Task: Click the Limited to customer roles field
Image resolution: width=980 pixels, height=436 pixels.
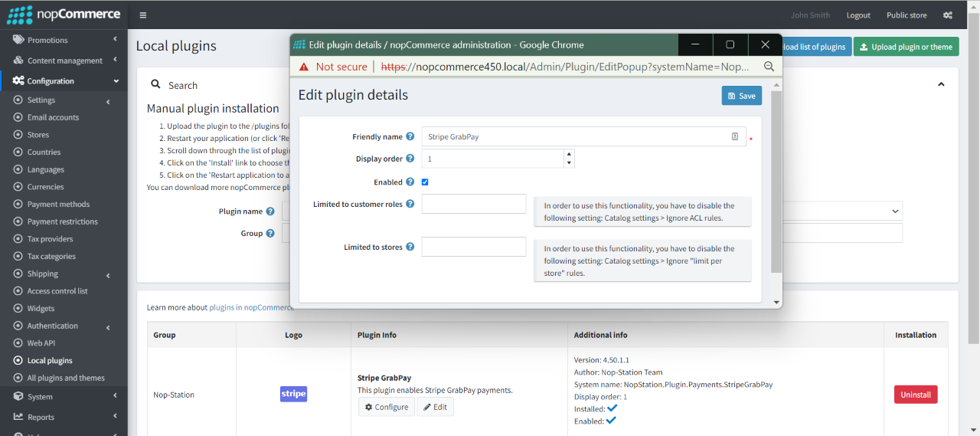Action: tap(474, 204)
